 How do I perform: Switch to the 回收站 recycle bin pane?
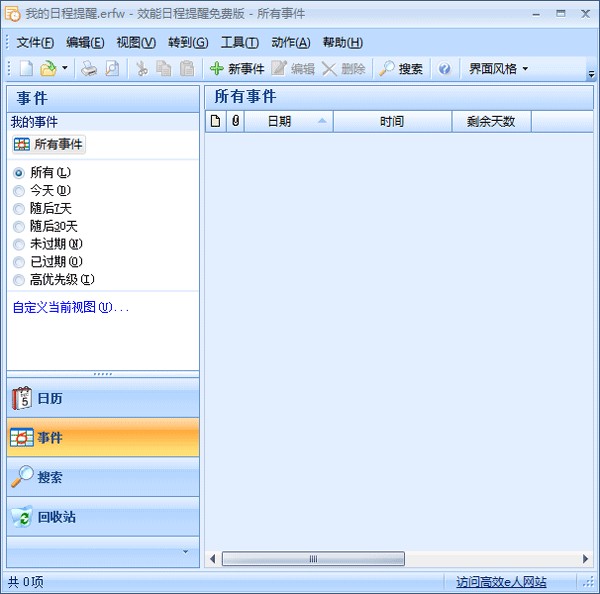(103, 517)
